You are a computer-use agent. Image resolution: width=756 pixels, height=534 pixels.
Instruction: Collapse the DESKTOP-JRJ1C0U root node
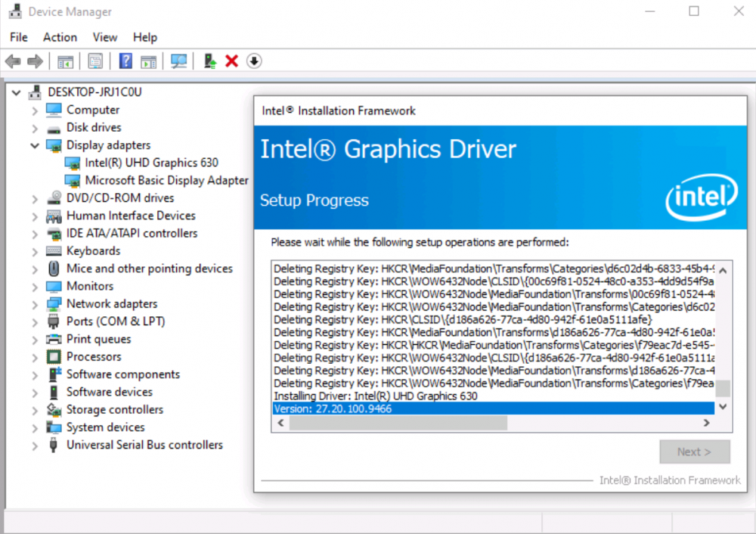[x=17, y=92]
